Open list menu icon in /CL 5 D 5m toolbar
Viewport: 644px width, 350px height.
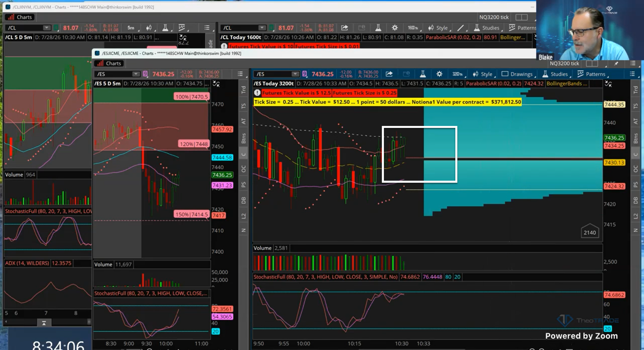[x=207, y=28]
